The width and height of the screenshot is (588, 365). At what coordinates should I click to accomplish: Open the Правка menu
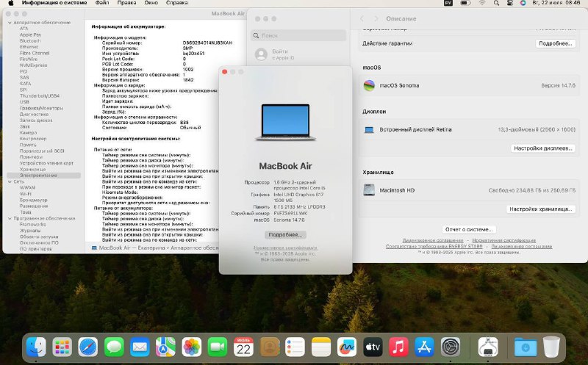click(126, 3)
